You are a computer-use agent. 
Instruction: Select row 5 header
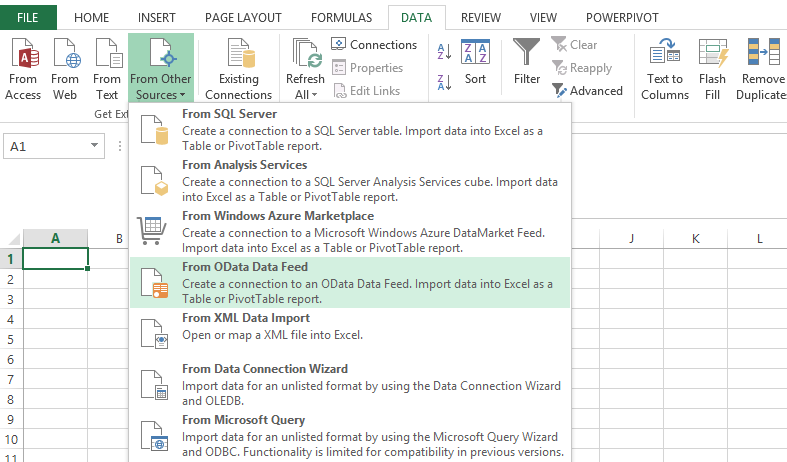tap(11, 339)
